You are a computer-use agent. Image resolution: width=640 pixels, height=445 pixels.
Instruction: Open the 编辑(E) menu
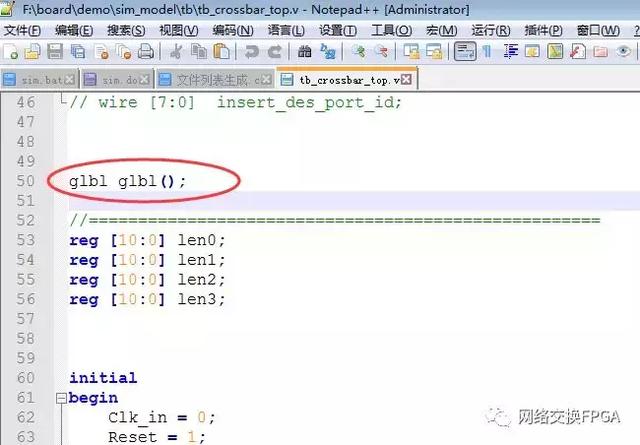(74, 30)
